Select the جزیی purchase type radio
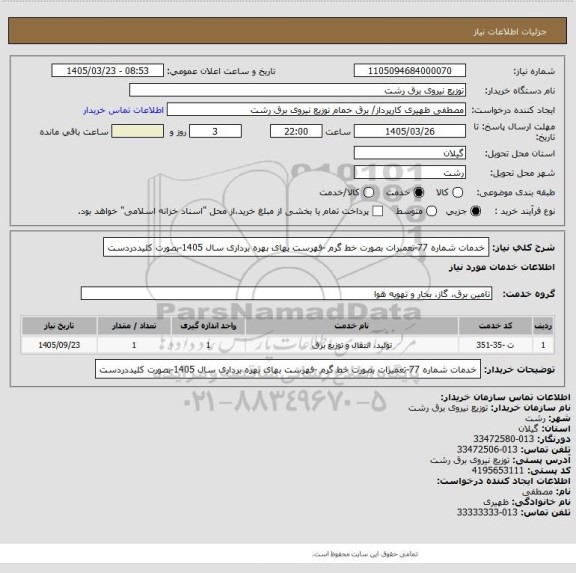Viewport: 576px width, 573px height. (476, 211)
